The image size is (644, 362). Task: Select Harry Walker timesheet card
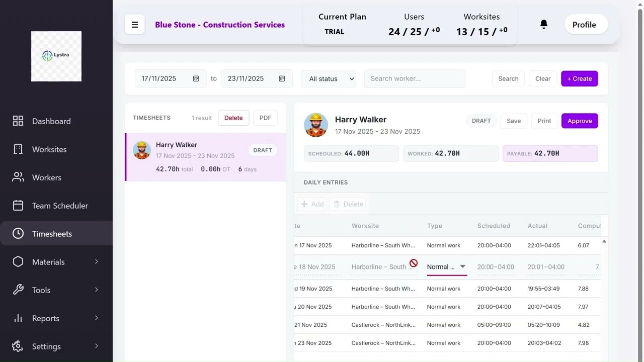(x=205, y=157)
